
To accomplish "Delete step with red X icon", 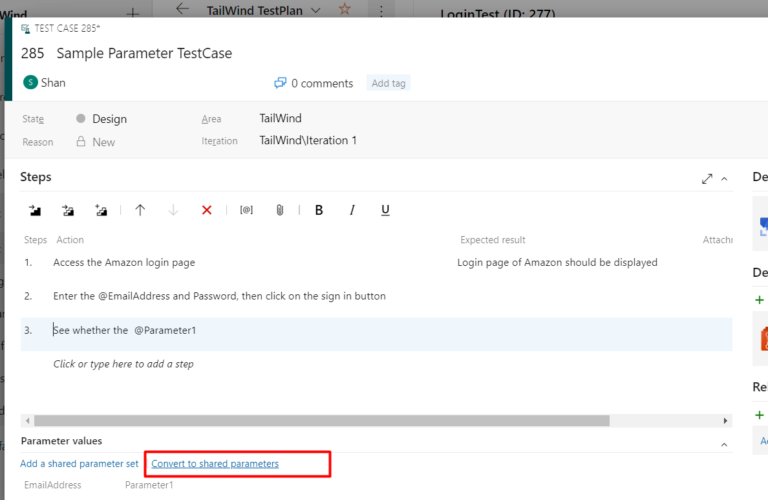I will [x=207, y=210].
